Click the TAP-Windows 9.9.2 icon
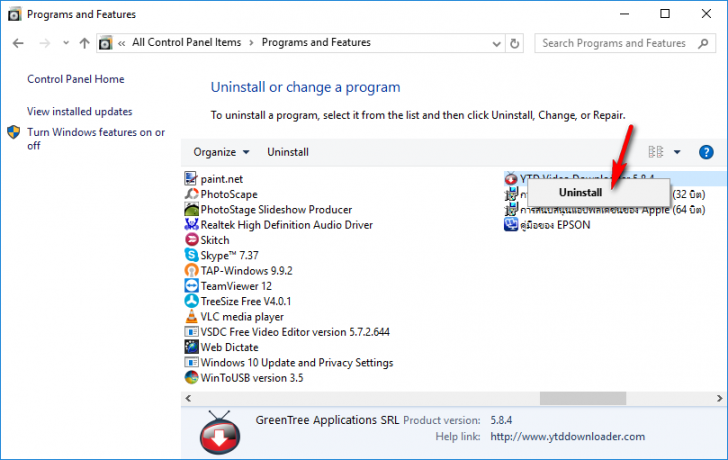 point(191,271)
